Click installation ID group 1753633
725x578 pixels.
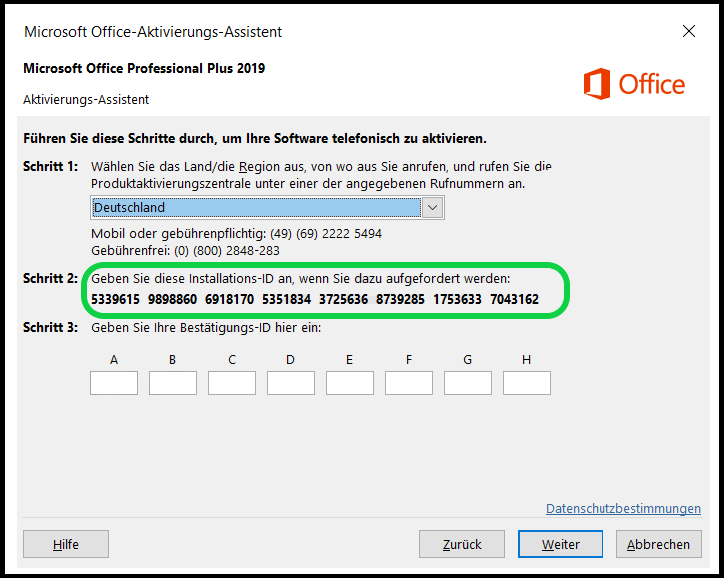click(457, 300)
